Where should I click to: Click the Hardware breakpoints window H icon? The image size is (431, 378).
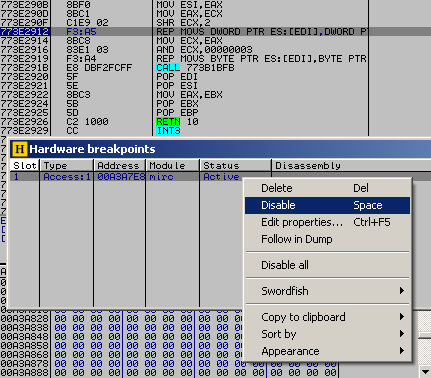(19, 149)
